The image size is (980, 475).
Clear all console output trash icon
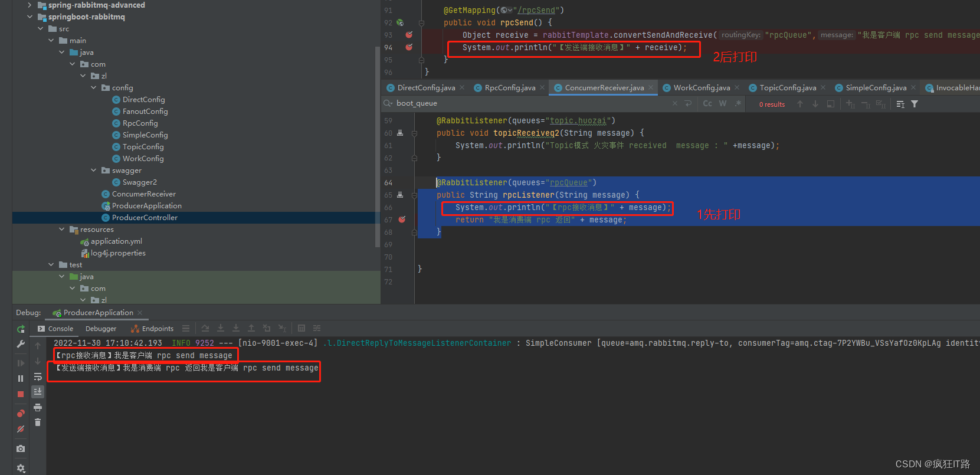(38, 422)
